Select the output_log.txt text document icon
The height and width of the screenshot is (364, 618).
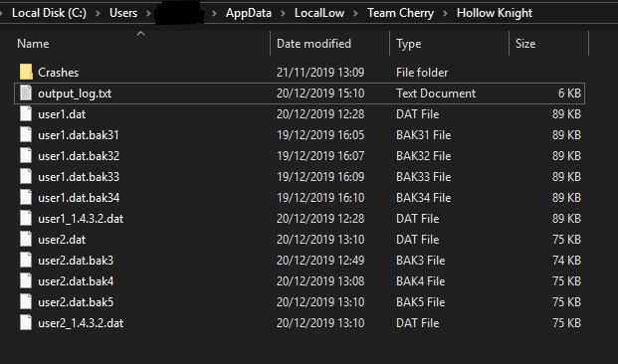(26, 92)
